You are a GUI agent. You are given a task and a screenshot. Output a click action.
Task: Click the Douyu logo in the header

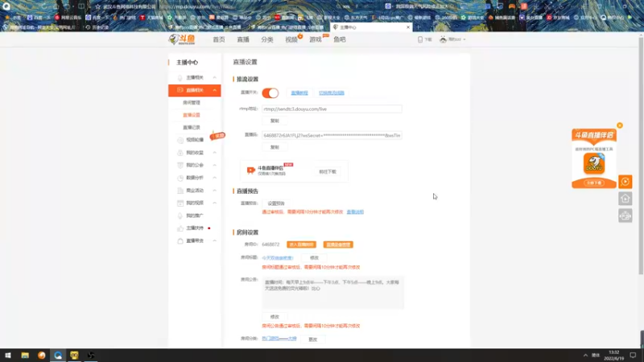[x=182, y=39]
